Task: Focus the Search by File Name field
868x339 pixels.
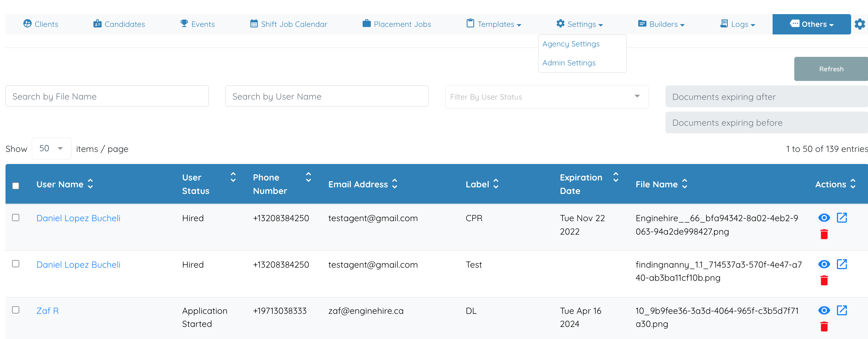Action: [x=107, y=96]
